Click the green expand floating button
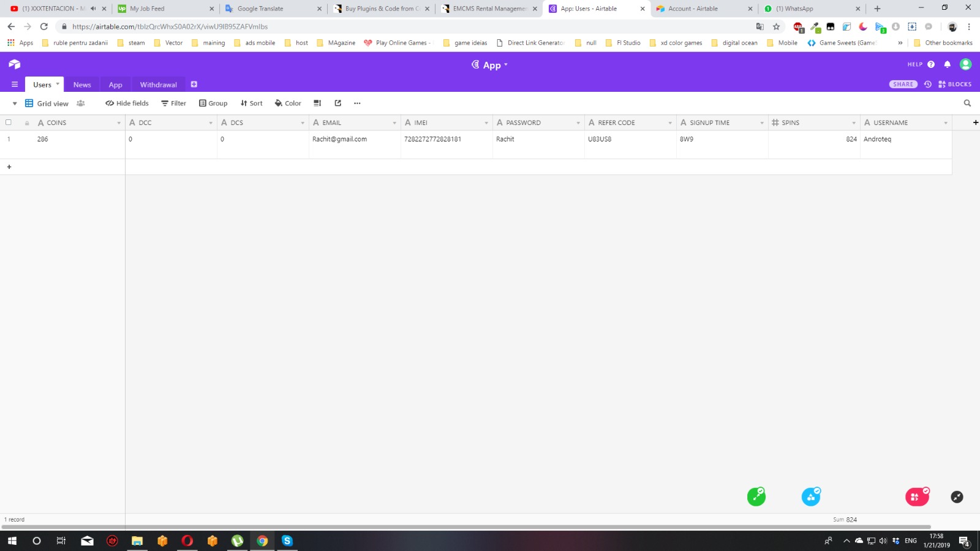The image size is (980, 551). click(756, 497)
